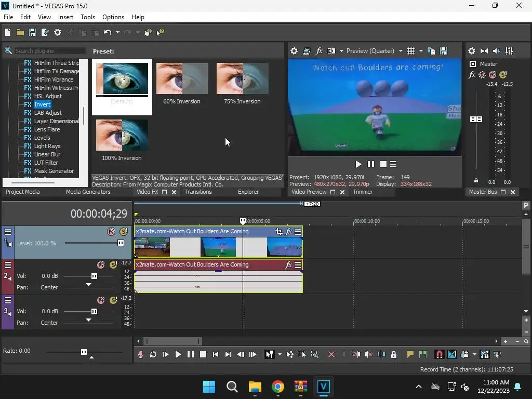The image size is (532, 399).
Task: Toggle Loop Playback in transport bar
Action: pos(153,354)
